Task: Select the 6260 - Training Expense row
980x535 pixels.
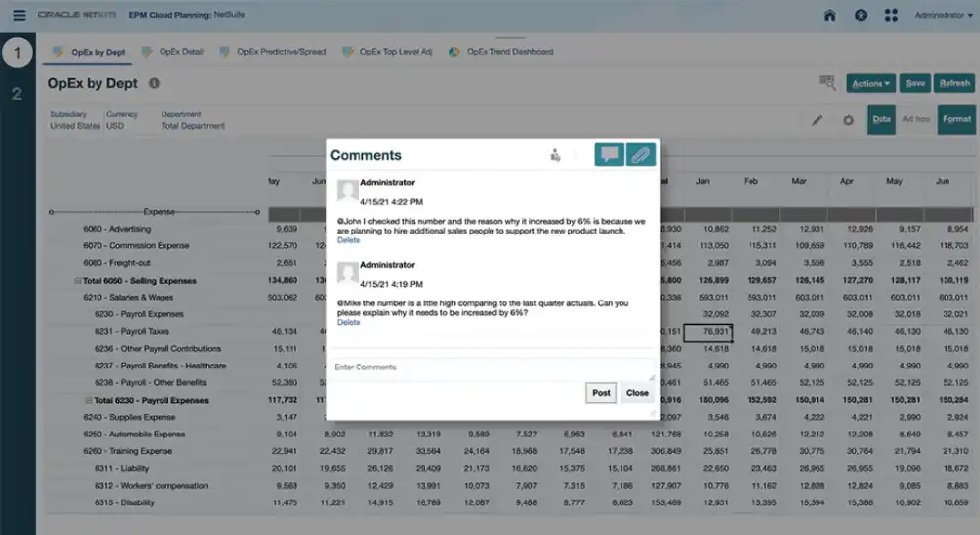Action: pyautogui.click(x=127, y=451)
